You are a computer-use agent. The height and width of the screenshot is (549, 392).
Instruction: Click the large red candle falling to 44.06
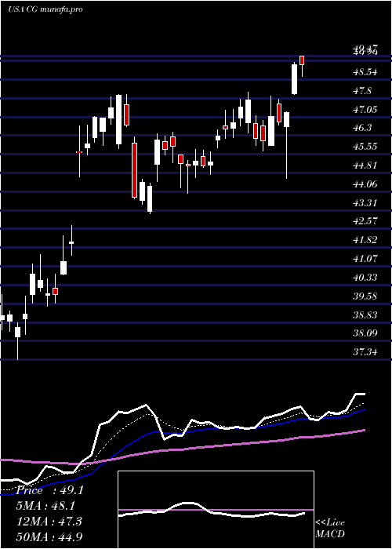pyautogui.click(x=134, y=170)
